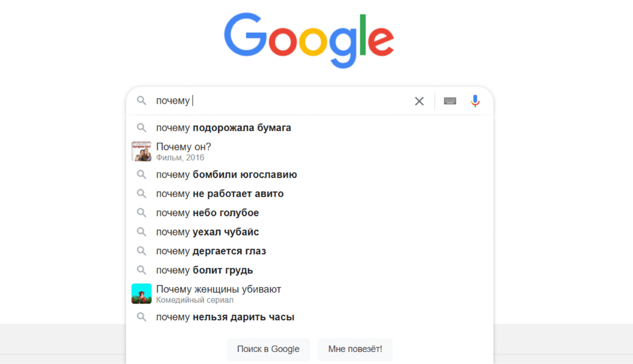Open the on-screen keyboard icon
Screen dimensions: 633x364
449,101
